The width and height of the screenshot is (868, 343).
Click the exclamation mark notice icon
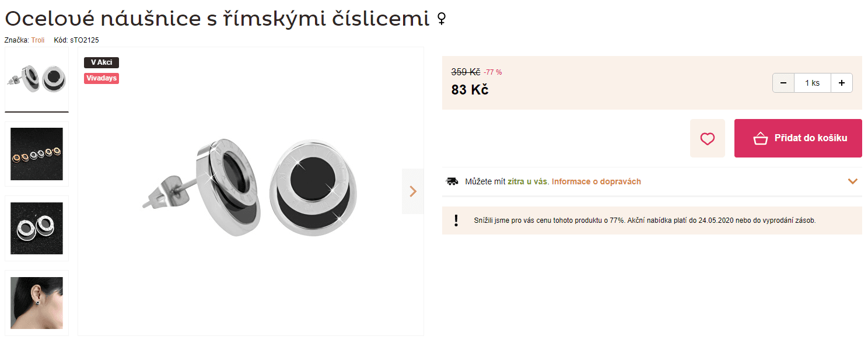pyautogui.click(x=456, y=220)
